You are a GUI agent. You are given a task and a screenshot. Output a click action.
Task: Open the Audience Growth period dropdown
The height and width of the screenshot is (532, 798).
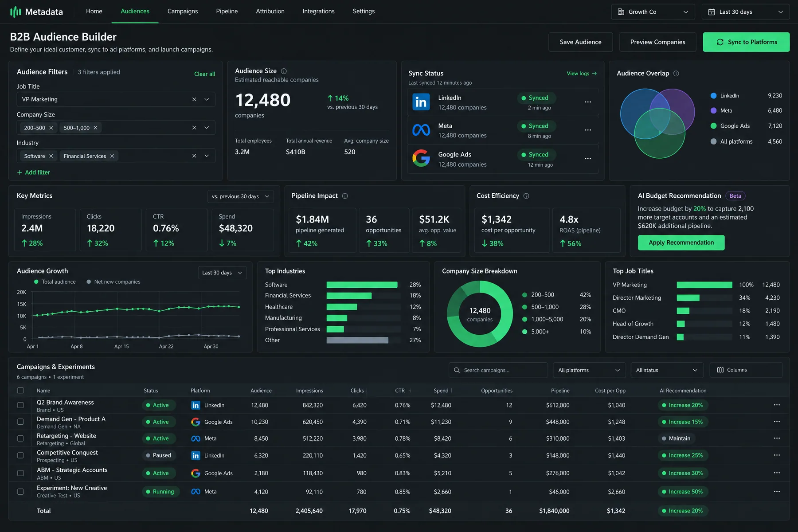pos(222,273)
